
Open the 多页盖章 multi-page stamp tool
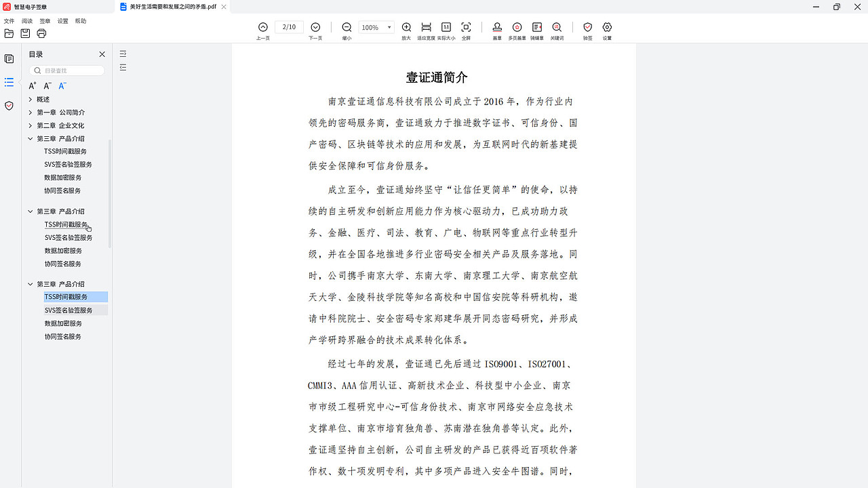517,29
